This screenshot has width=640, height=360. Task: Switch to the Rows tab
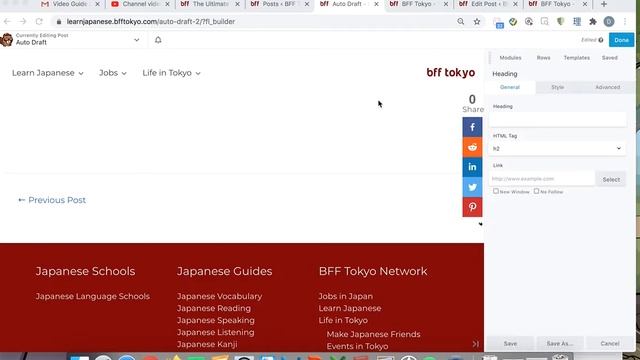[x=543, y=58]
